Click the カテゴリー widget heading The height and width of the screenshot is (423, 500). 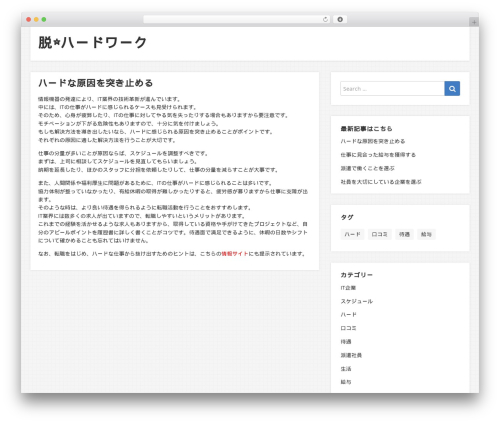356,275
